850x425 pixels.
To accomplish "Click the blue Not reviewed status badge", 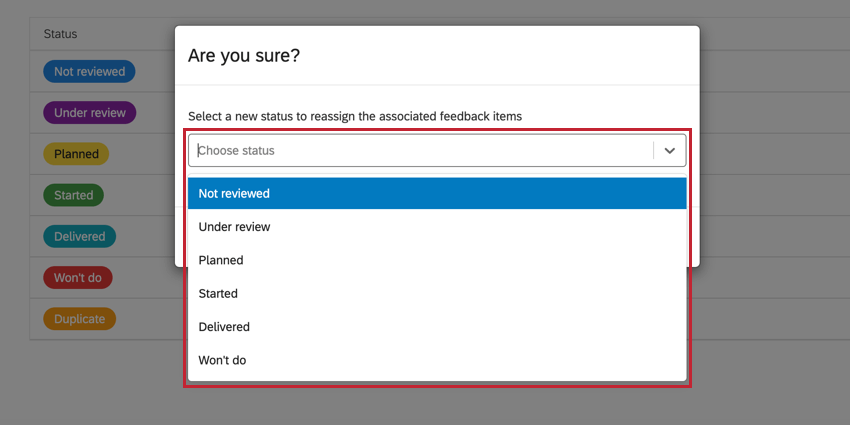I will point(89,72).
